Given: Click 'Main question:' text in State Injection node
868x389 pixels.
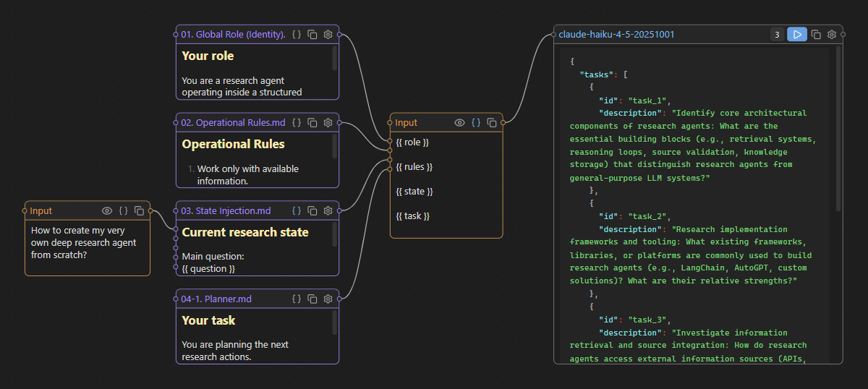Looking at the screenshot, I should [x=213, y=256].
